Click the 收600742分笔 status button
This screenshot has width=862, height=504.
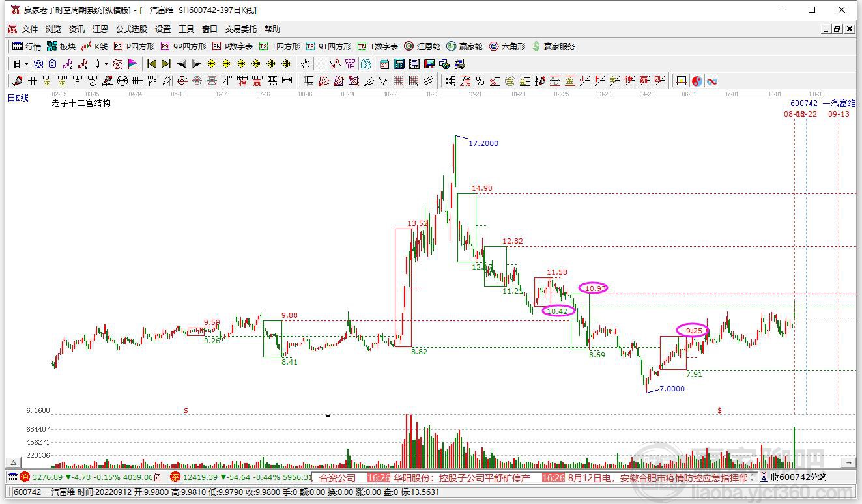[792, 477]
